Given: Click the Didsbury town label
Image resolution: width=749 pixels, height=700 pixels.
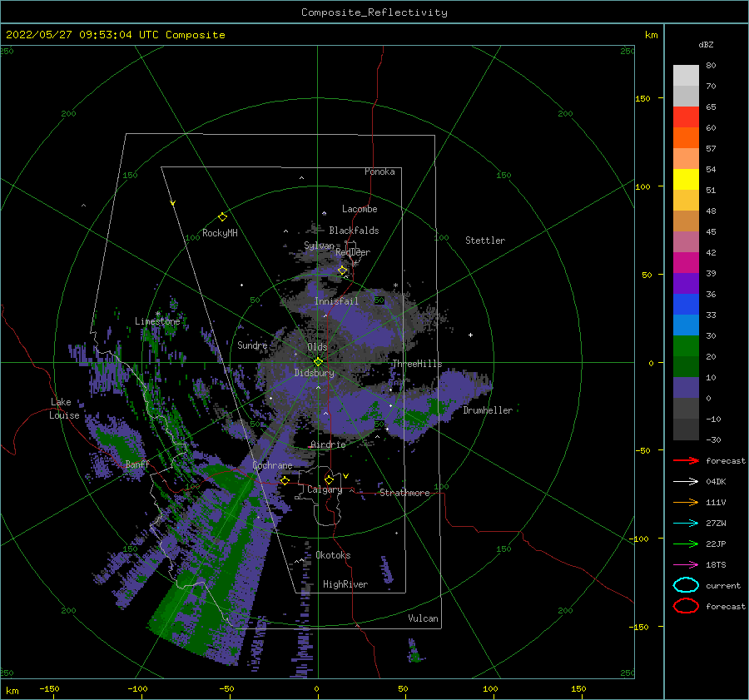Looking at the screenshot, I should [314, 373].
